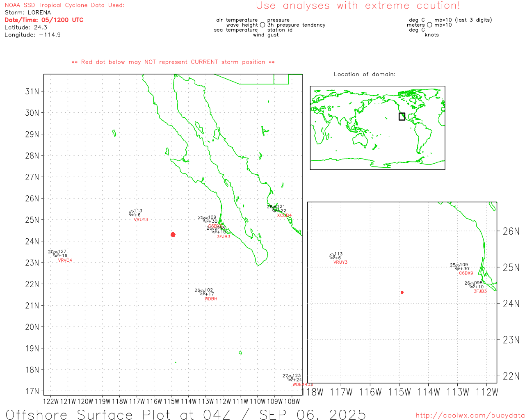Click the red 'C6BX9' label in inset map
This screenshot has height=420, width=525.
466,273
